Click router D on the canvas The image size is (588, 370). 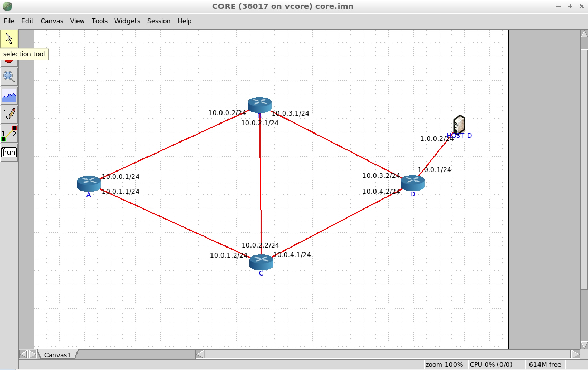click(412, 183)
